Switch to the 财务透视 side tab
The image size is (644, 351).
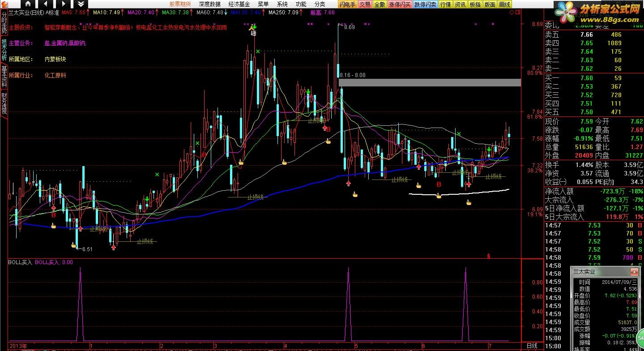click(4, 103)
